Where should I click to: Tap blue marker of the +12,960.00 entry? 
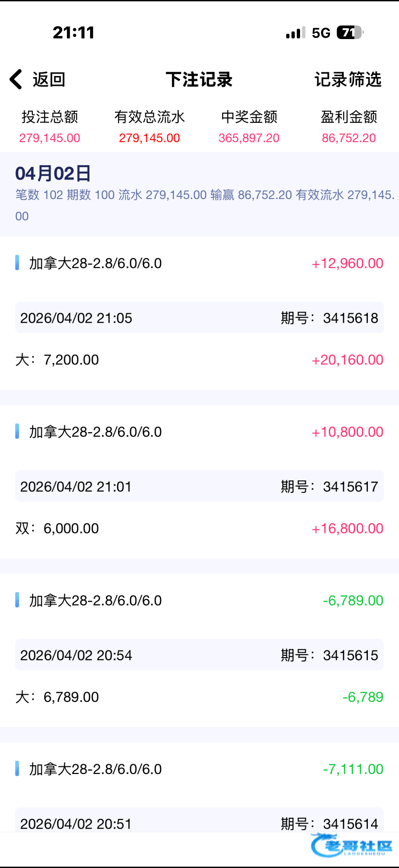click(17, 263)
